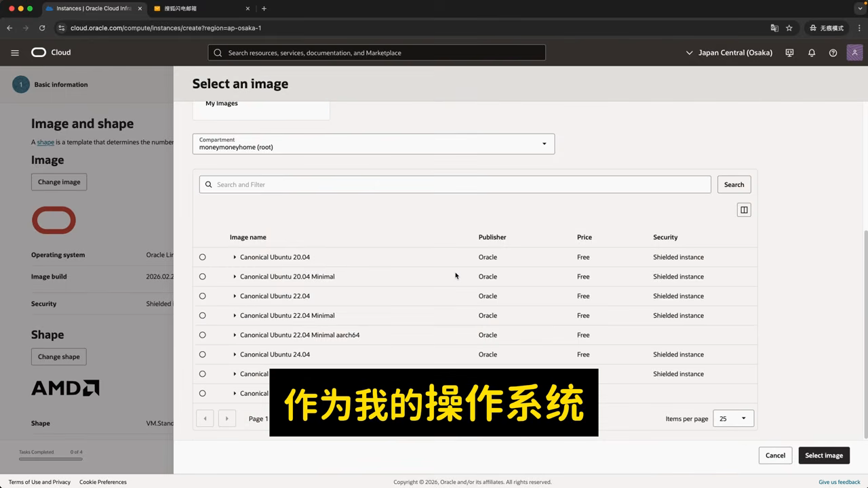Click the Change shape button

point(59,357)
